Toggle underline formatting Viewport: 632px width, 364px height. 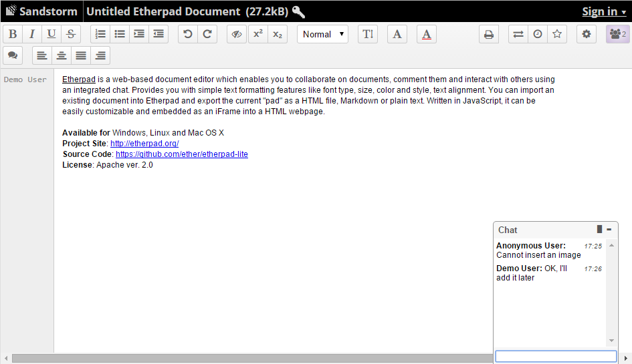point(51,34)
